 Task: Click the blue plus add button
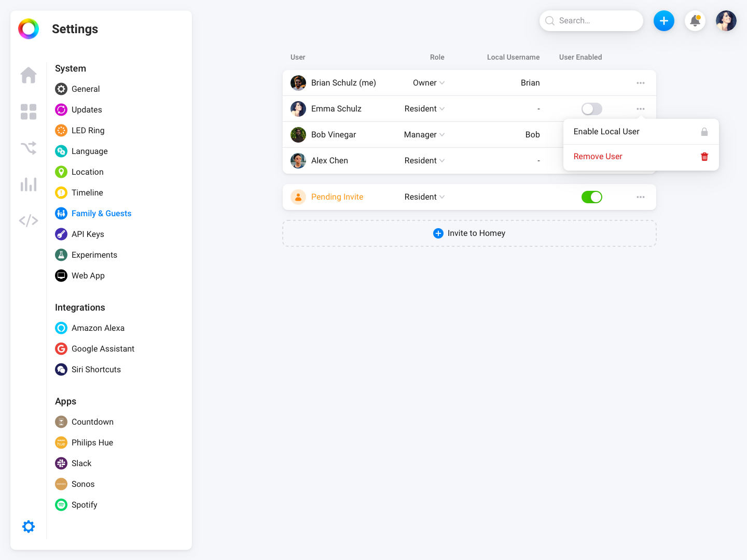664,21
